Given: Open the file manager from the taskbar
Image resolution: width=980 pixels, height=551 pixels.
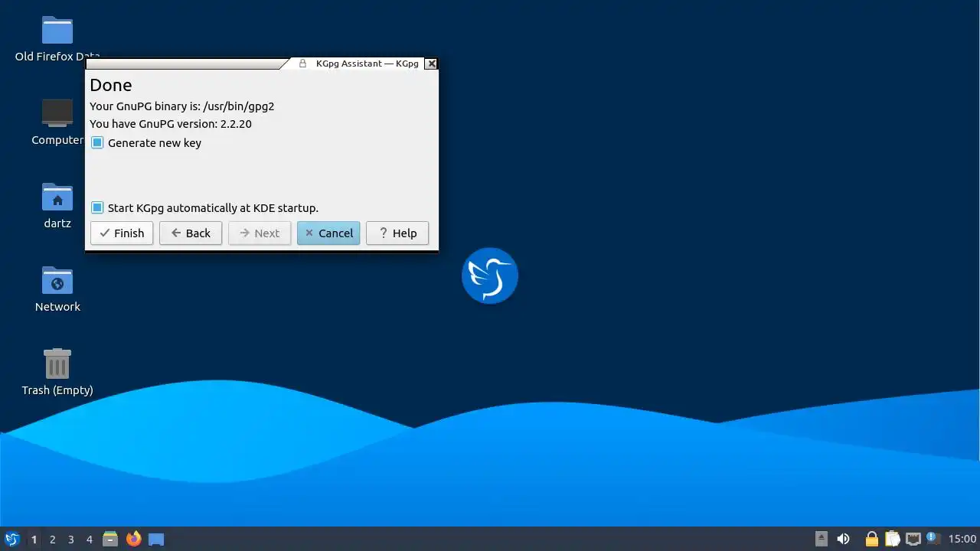Looking at the screenshot, I should [x=110, y=539].
